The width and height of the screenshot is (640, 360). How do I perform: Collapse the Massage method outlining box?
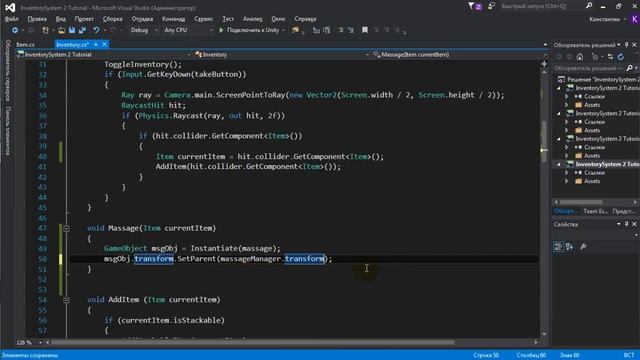[66, 229]
